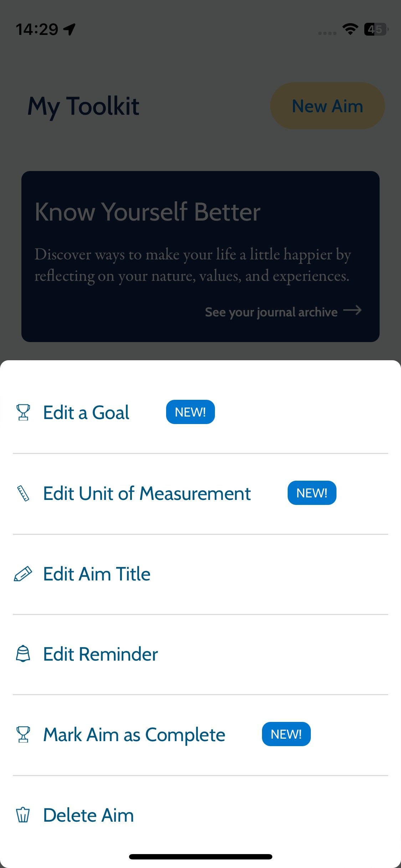Tap the New Aim button
Image resolution: width=401 pixels, height=868 pixels.
coord(327,105)
